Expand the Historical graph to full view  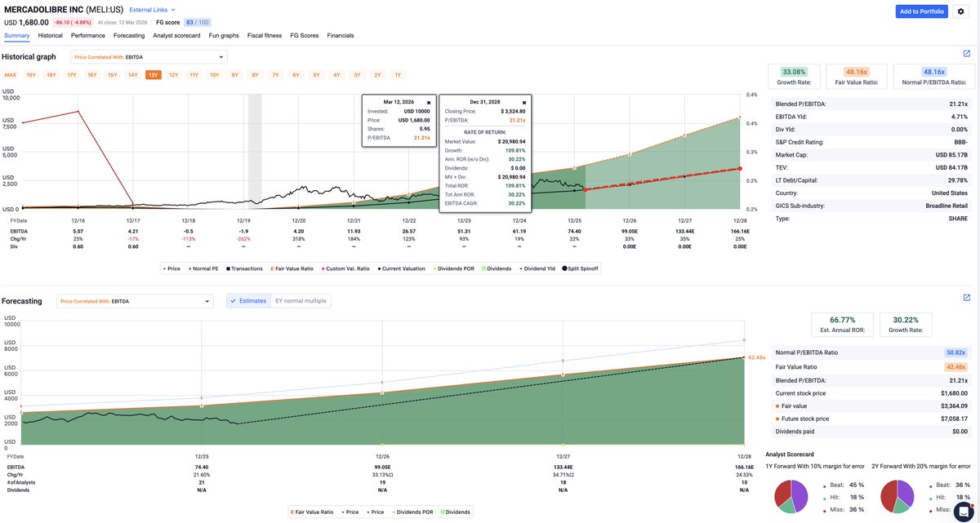967,52
